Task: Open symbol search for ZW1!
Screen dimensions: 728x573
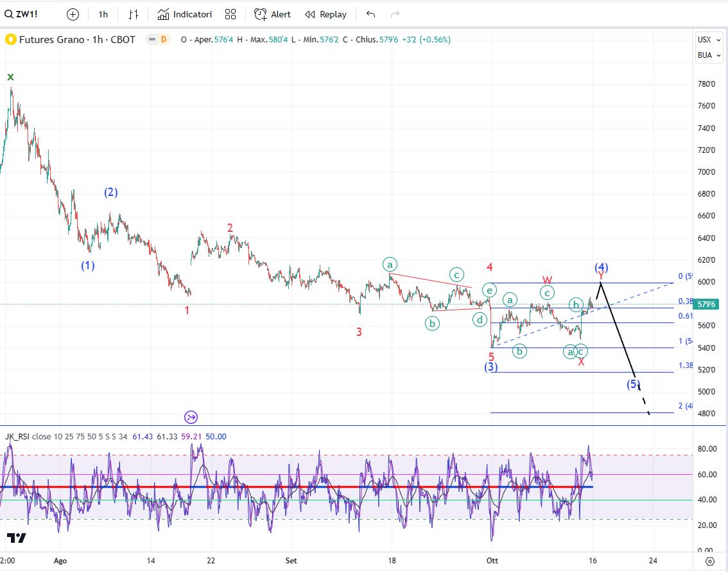Action: 21,14
